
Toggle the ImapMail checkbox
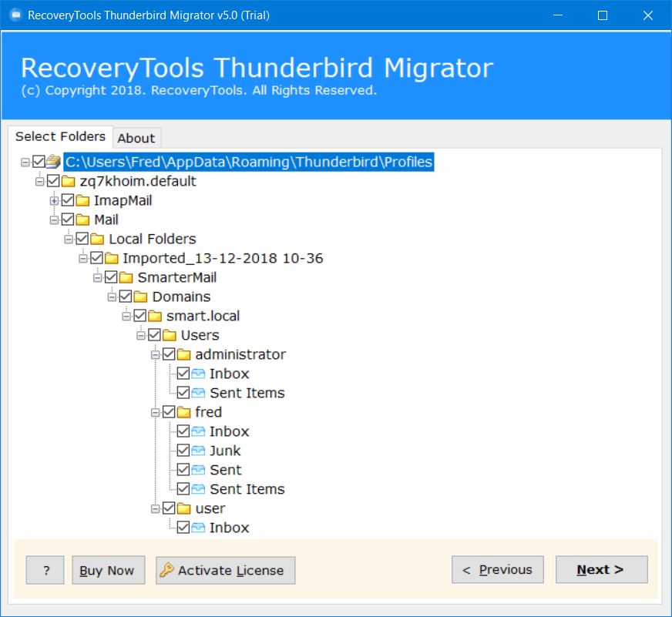[x=68, y=200]
